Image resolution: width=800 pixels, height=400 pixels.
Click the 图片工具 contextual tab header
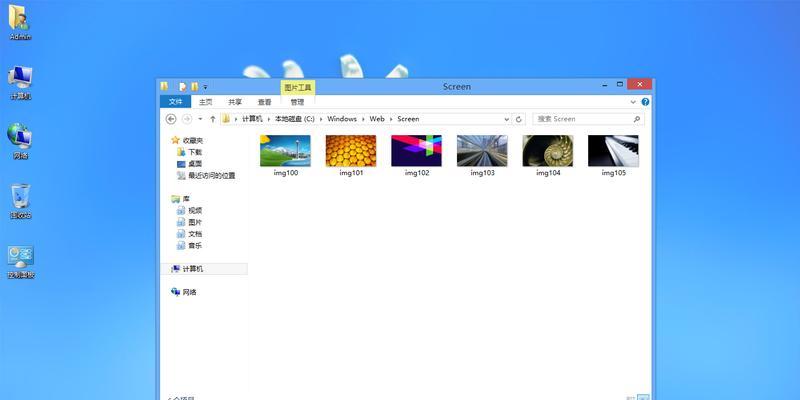(298, 87)
